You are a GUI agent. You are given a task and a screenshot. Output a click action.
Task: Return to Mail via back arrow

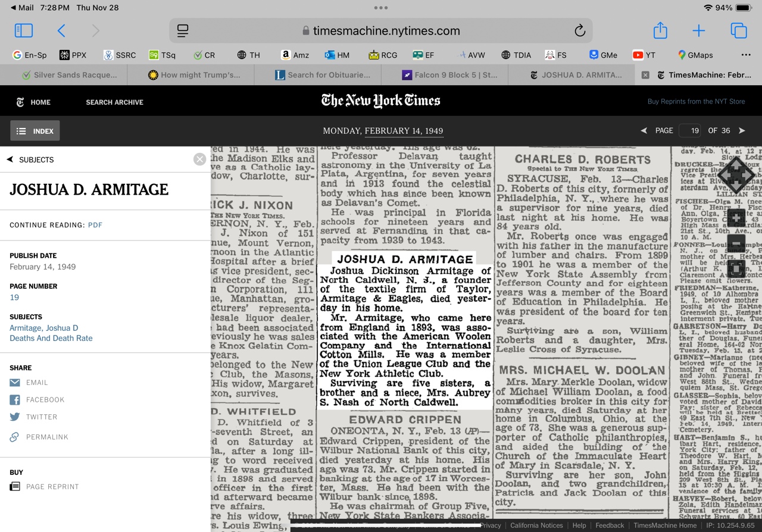pos(22,8)
